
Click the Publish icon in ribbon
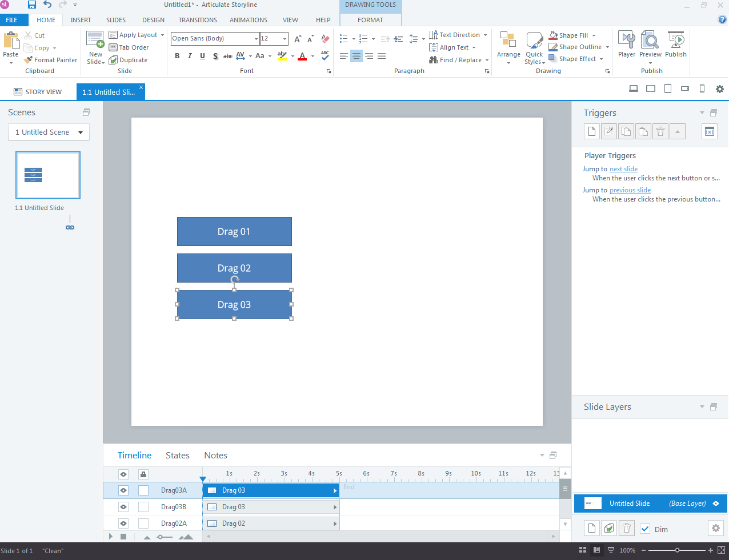(675, 45)
